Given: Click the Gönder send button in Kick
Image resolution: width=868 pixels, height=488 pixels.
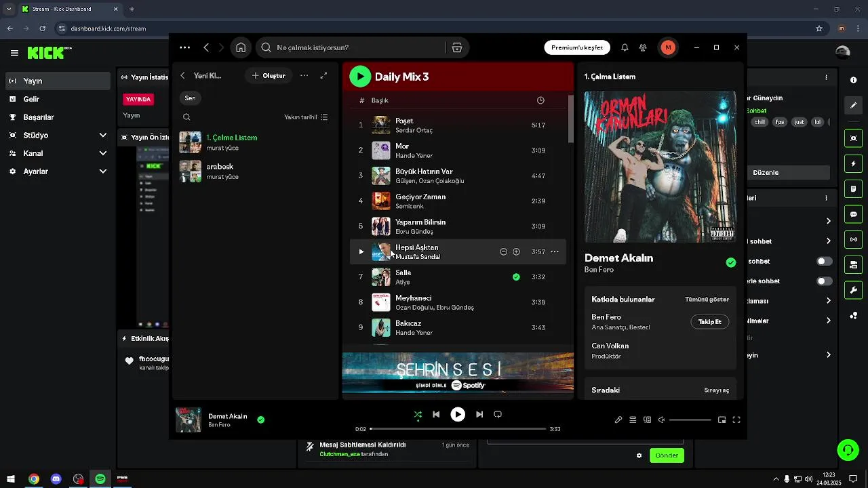Looking at the screenshot, I should (x=667, y=455).
